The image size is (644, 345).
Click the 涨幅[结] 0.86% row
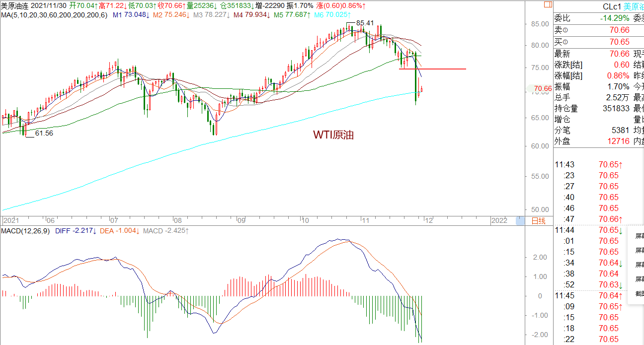click(592, 75)
